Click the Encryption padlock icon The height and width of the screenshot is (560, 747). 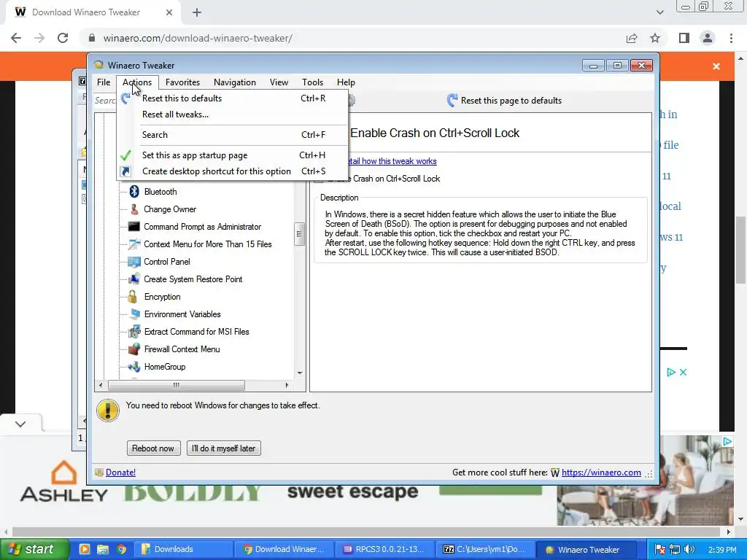(x=133, y=297)
